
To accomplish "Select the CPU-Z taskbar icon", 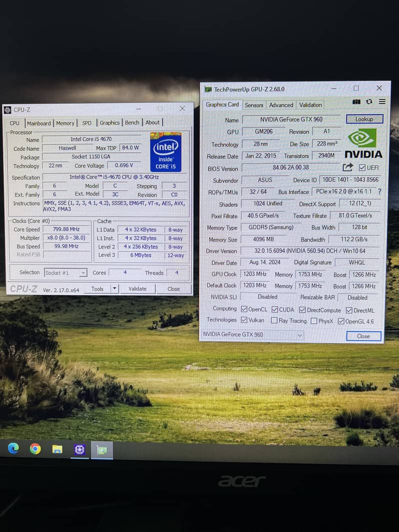I will point(79,450).
